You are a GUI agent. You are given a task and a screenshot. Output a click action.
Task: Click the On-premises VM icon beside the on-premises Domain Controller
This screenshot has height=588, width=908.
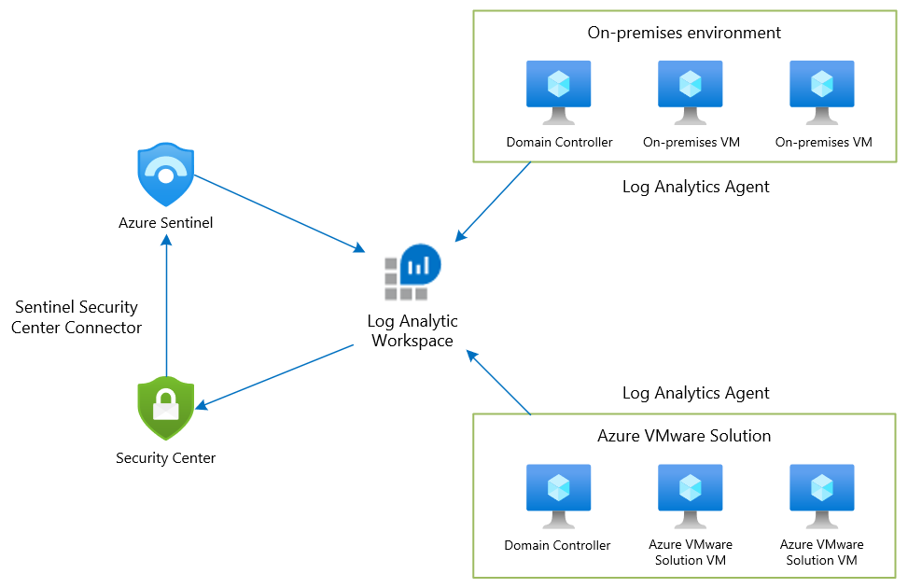[691, 92]
